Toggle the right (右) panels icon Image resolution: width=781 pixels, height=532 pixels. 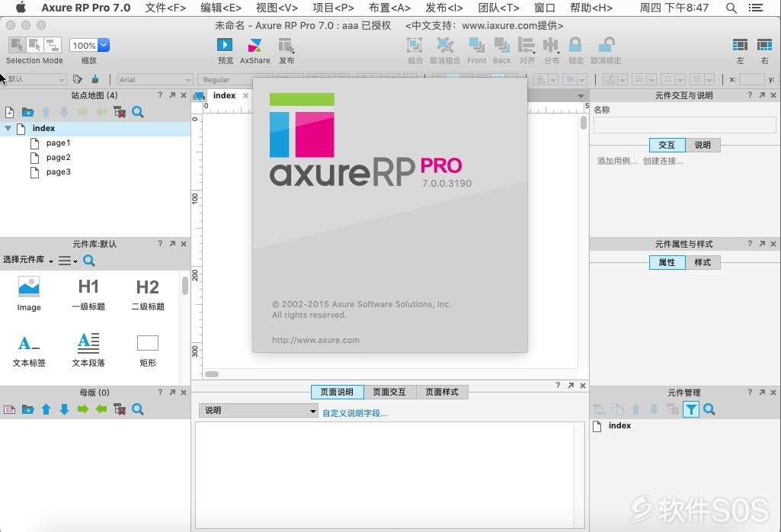coord(764,45)
